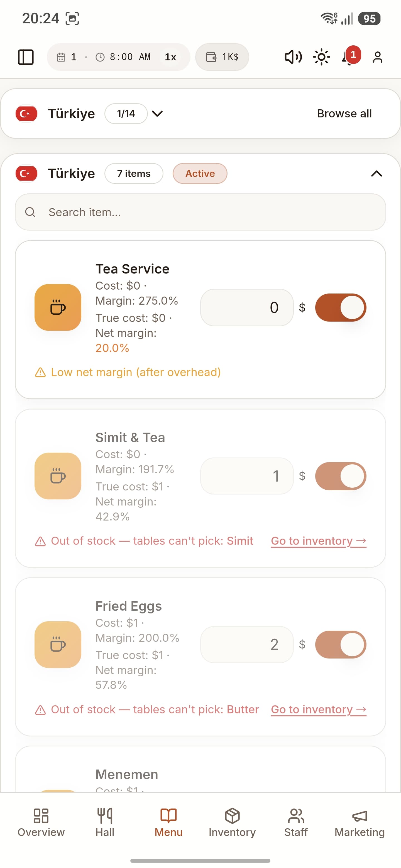Follow Go to inventory link for Simit
This screenshot has width=401, height=868.
(x=318, y=541)
